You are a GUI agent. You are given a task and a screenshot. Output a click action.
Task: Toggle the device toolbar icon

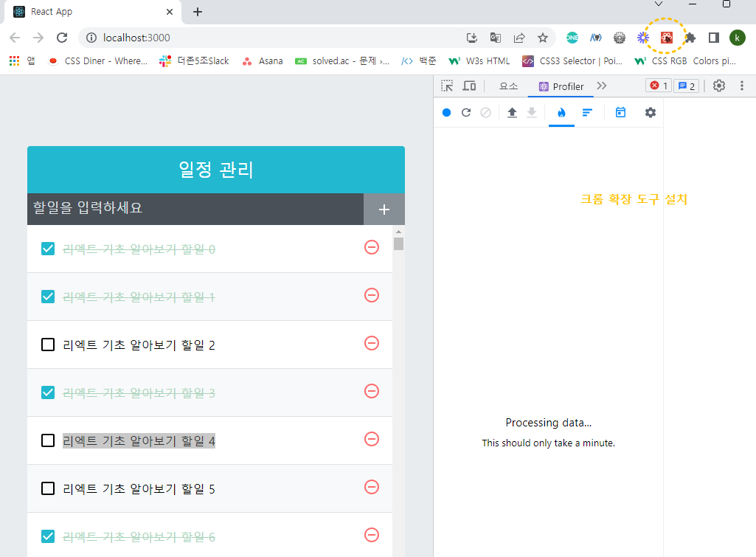[469, 86]
